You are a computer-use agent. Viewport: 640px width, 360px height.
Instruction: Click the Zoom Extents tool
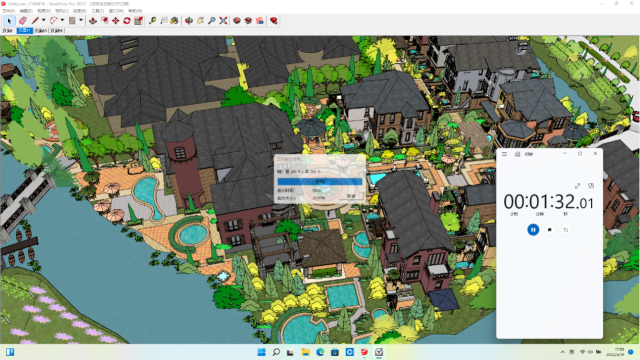click(223, 20)
